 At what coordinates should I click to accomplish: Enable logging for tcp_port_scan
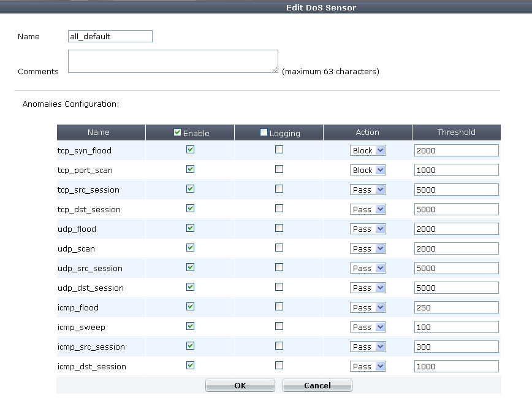pyautogui.click(x=279, y=169)
